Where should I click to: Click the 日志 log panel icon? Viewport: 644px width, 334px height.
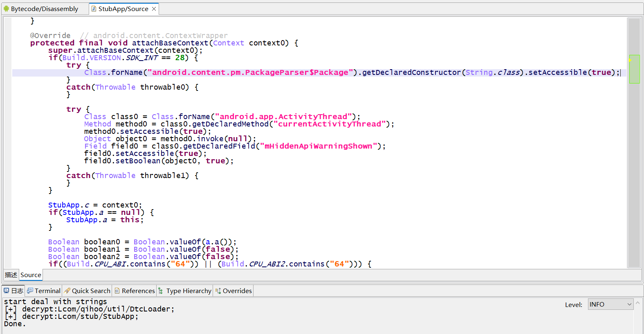tap(7, 291)
